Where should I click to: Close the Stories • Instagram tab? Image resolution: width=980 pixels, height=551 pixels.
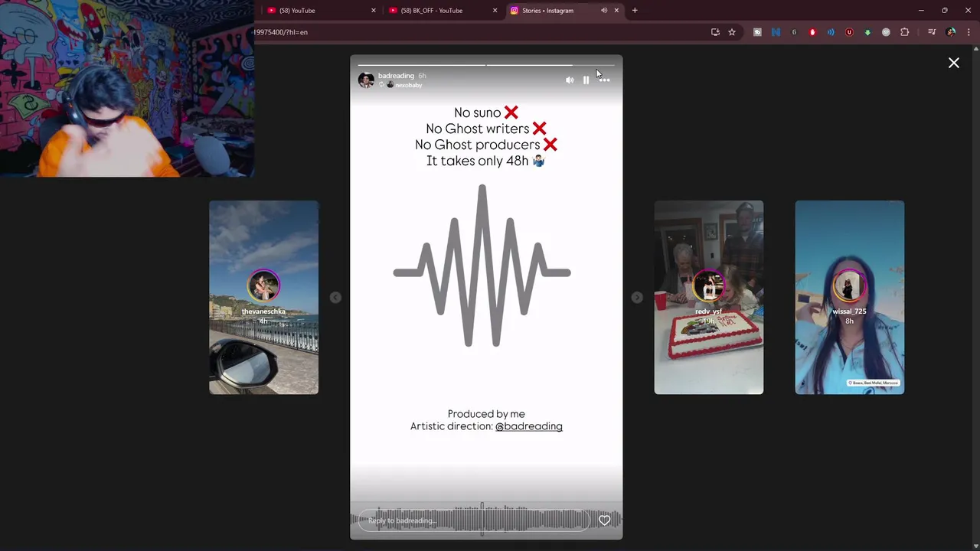pos(616,11)
